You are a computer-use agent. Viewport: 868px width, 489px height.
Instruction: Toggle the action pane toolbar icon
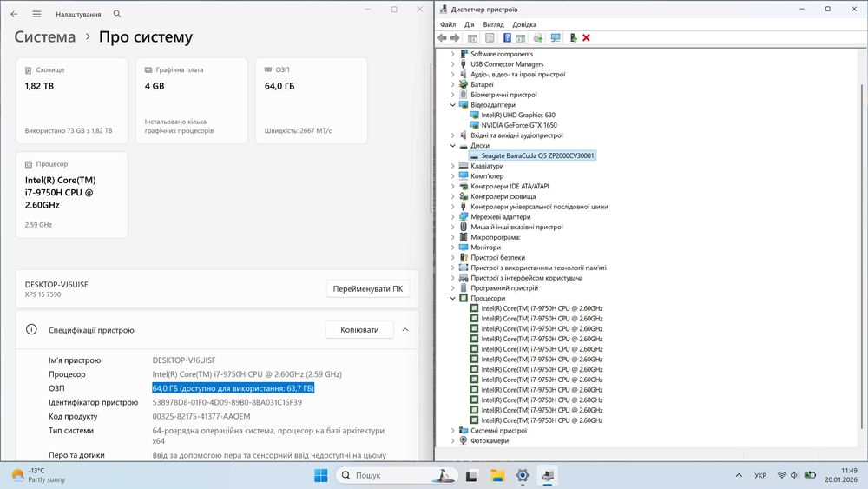tap(520, 37)
